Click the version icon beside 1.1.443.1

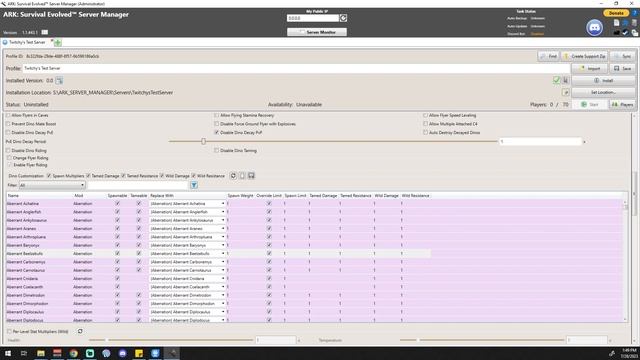pos(45,32)
